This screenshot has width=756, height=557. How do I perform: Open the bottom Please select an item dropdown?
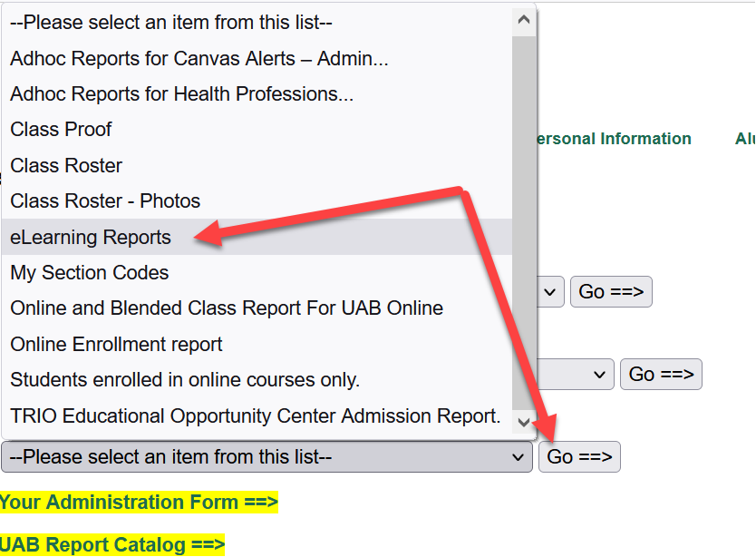(267, 456)
